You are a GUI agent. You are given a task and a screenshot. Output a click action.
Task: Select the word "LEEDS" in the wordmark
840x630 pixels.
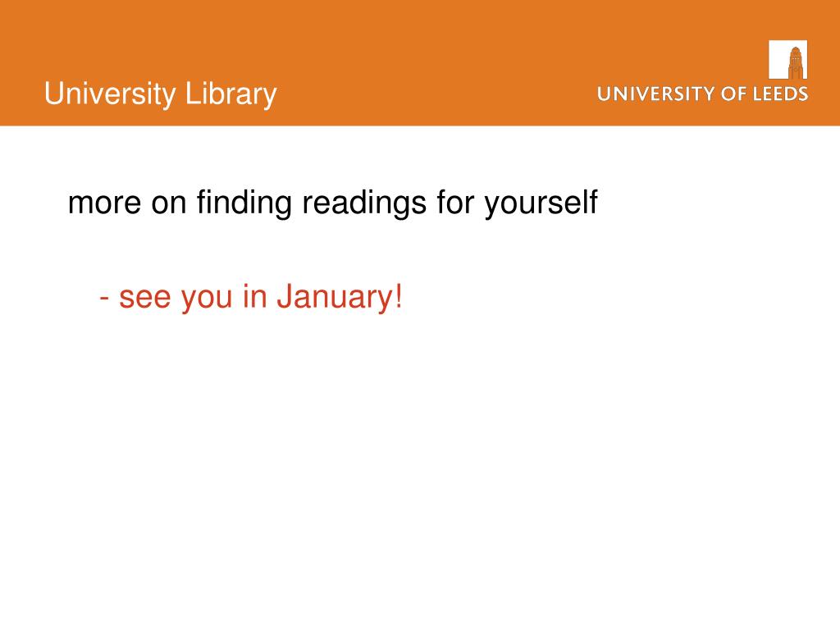[781, 94]
